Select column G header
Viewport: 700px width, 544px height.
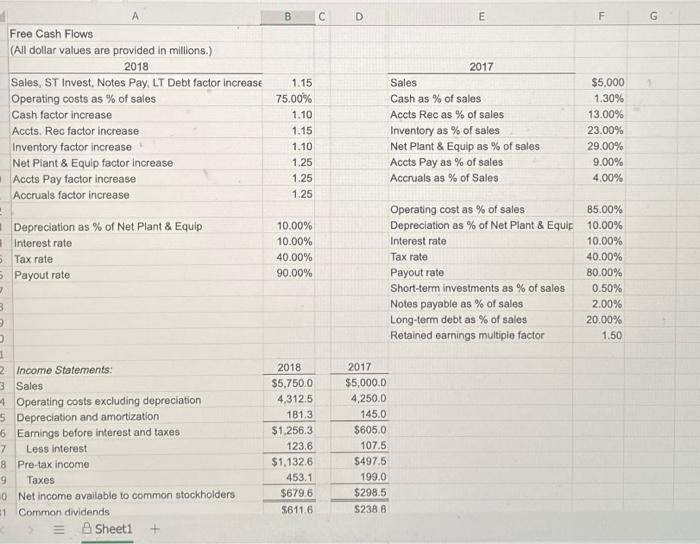point(653,17)
